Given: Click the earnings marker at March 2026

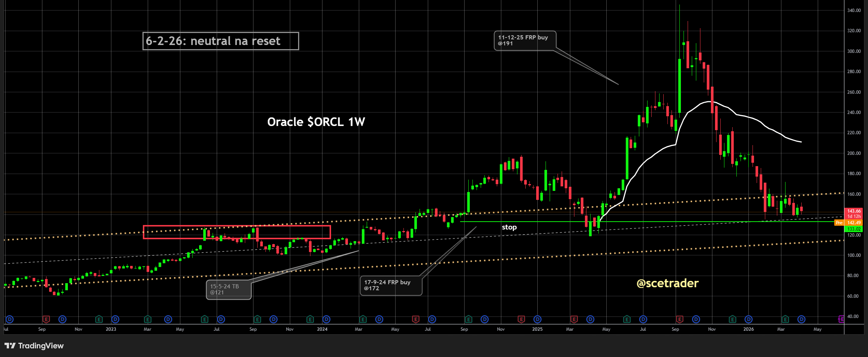Looking at the screenshot, I should coord(785,319).
